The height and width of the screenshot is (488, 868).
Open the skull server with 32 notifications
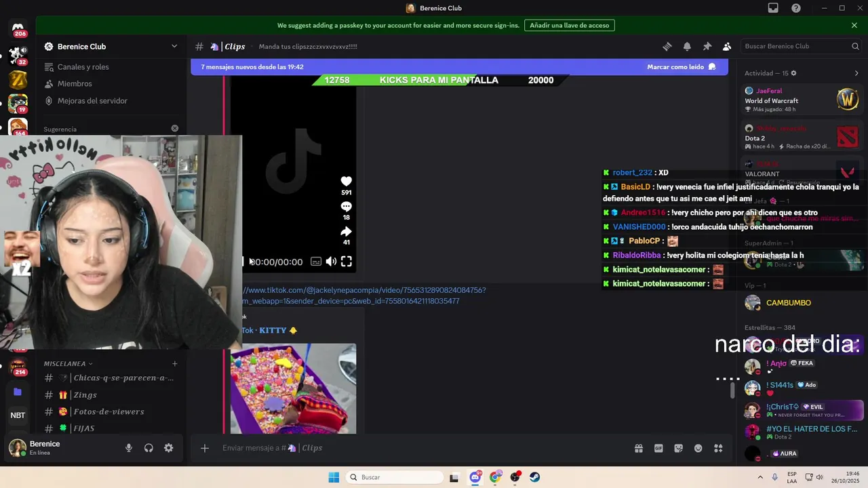click(18, 56)
